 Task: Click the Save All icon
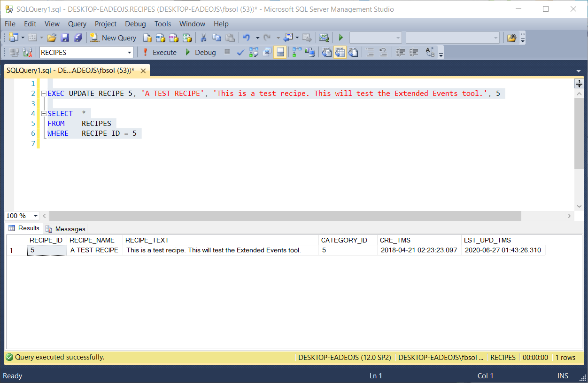coord(78,38)
